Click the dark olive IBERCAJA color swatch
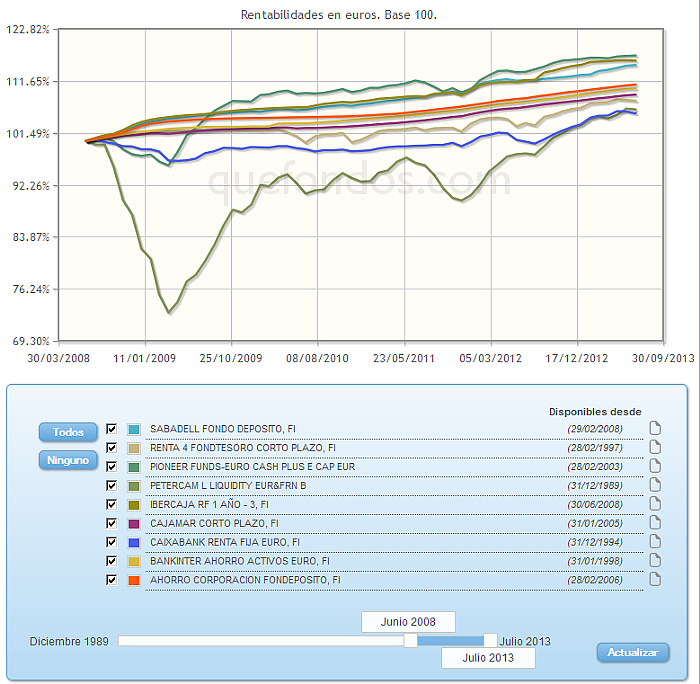 pyautogui.click(x=133, y=505)
